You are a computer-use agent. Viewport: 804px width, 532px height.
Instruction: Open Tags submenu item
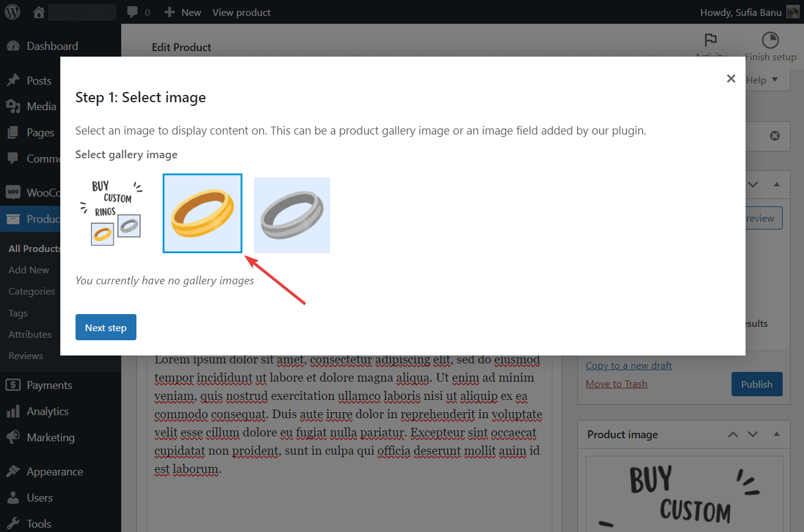18,313
